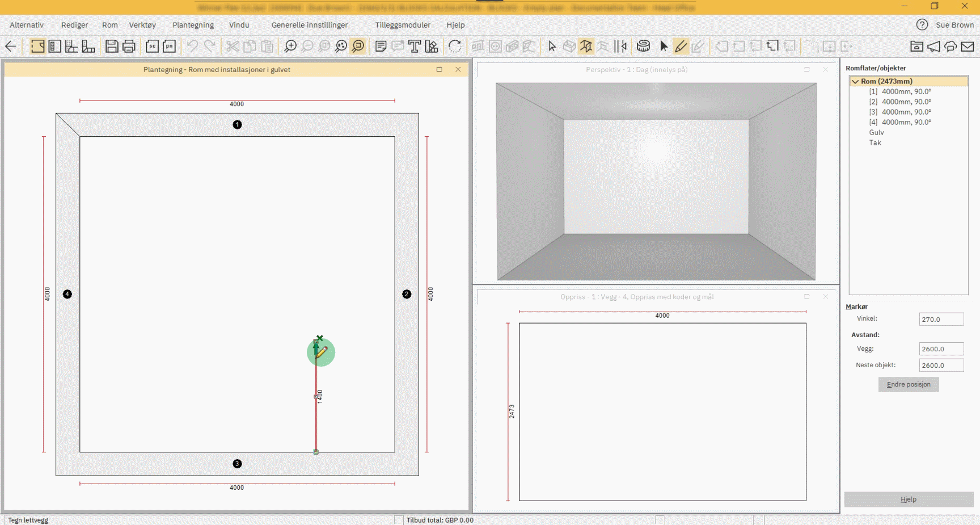Screen dimensions: 980x525
Task: Click the envelope mail icon
Action: click(968, 47)
